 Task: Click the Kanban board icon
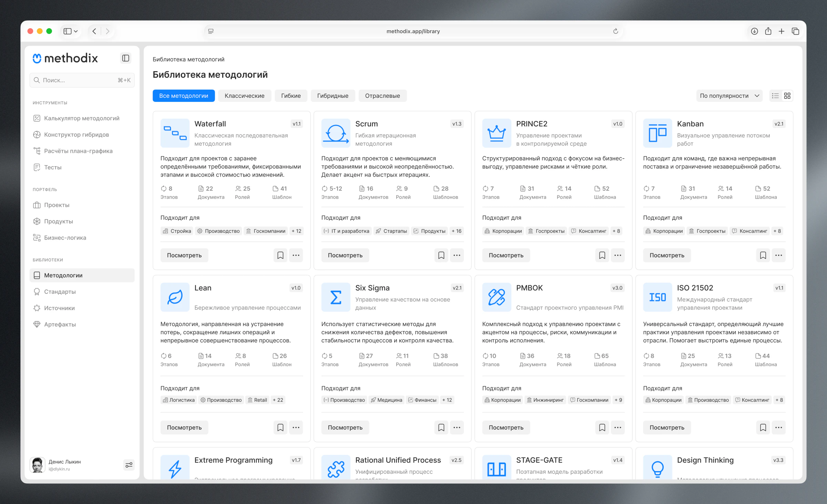[657, 133]
